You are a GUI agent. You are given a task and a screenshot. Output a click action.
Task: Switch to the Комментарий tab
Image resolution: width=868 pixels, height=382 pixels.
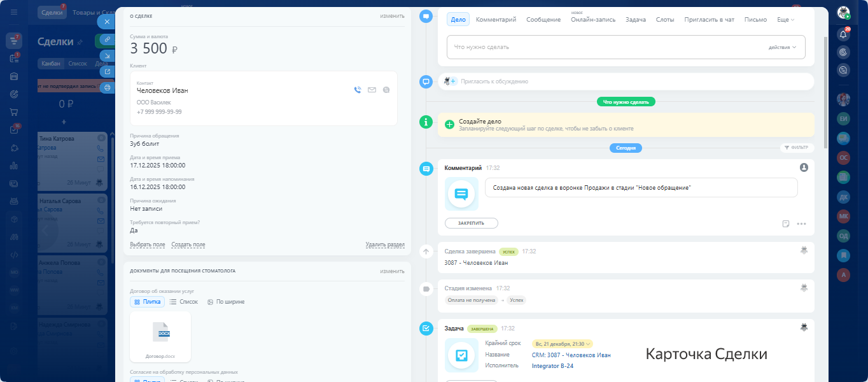[496, 20]
